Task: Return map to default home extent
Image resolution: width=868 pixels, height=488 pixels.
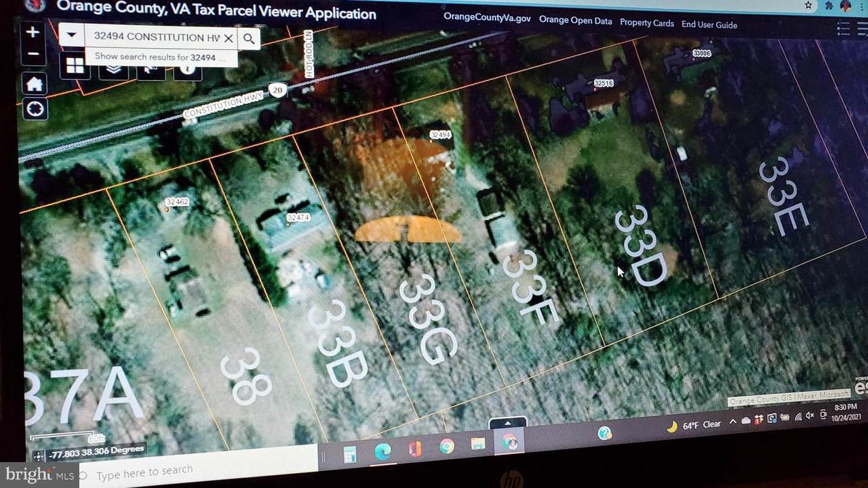Action: coord(35,84)
